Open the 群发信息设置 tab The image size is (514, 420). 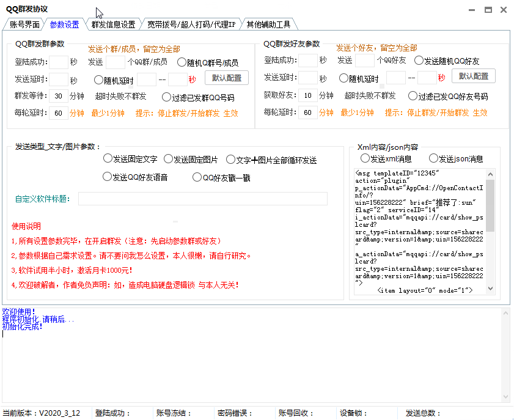click(114, 24)
